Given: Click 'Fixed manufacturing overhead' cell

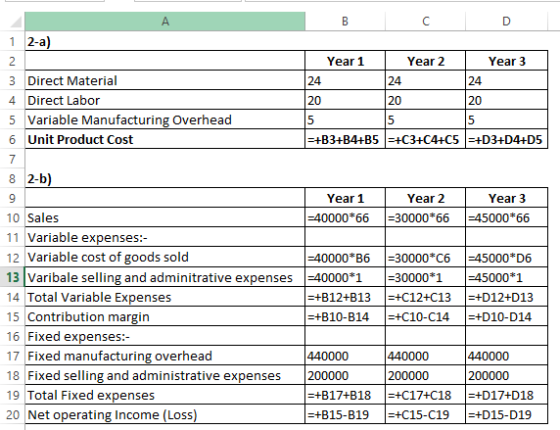Looking at the screenshot, I should click(x=165, y=356).
